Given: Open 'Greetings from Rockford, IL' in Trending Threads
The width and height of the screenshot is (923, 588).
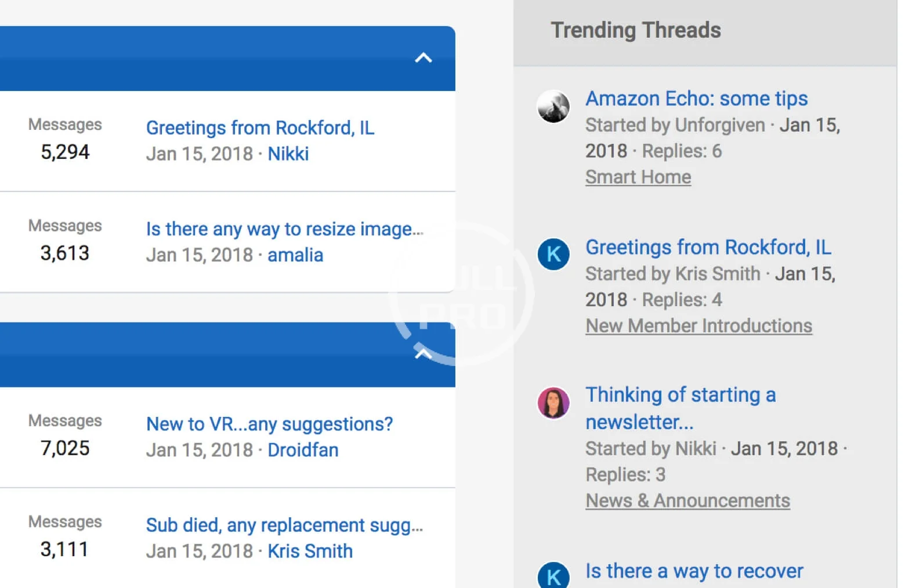Looking at the screenshot, I should (x=708, y=247).
